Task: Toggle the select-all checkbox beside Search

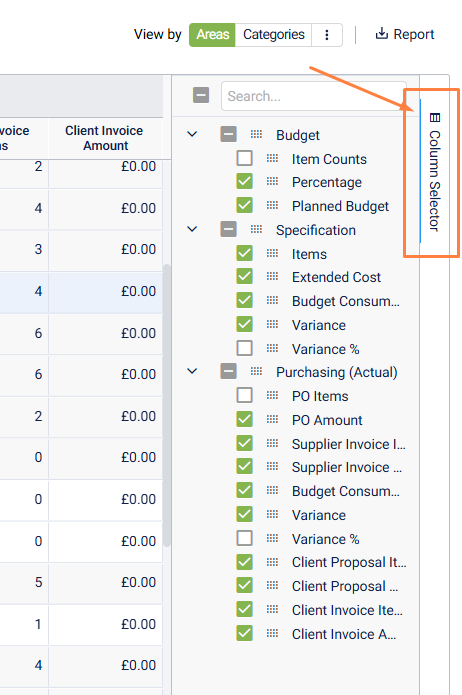Action: tap(201, 95)
